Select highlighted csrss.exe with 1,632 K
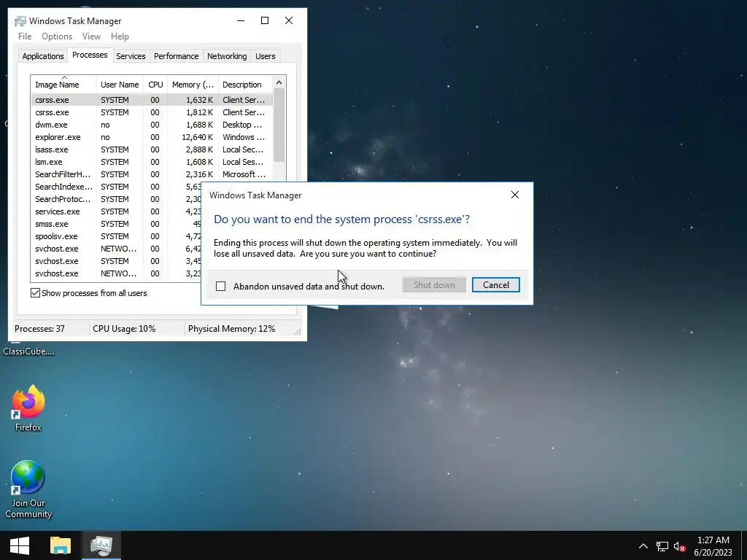This screenshot has height=560, width=747. click(152, 100)
